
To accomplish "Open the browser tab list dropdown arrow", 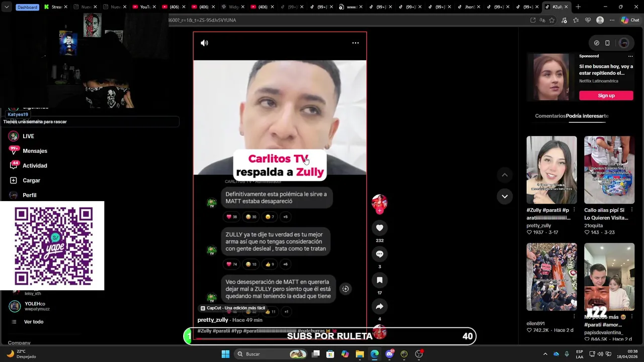I will (7, 7).
